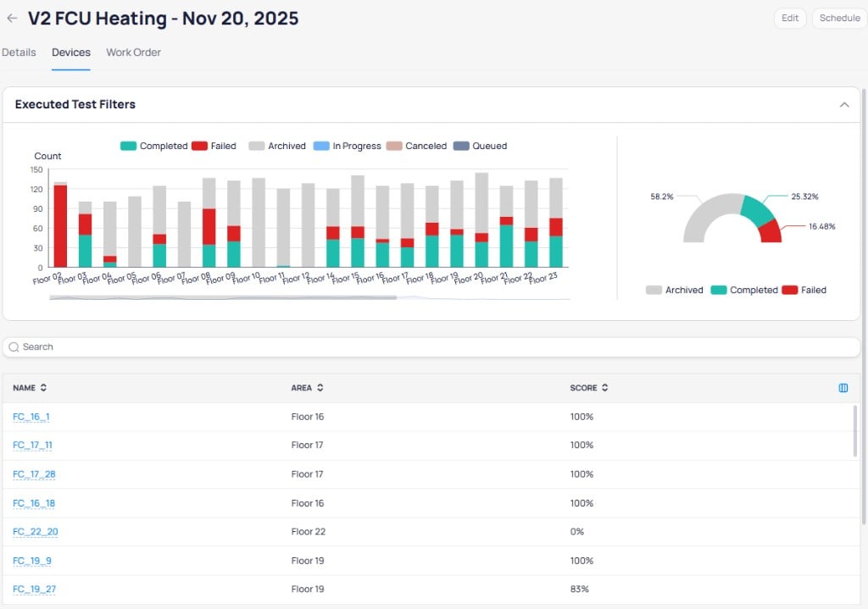The width and height of the screenshot is (868, 609).
Task: Select the Devices tab
Action: 71,53
